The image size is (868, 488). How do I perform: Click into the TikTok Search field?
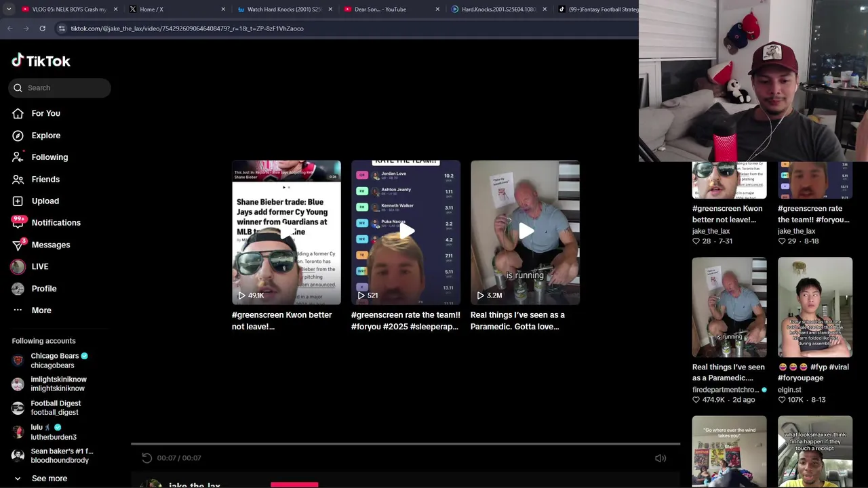pos(60,87)
